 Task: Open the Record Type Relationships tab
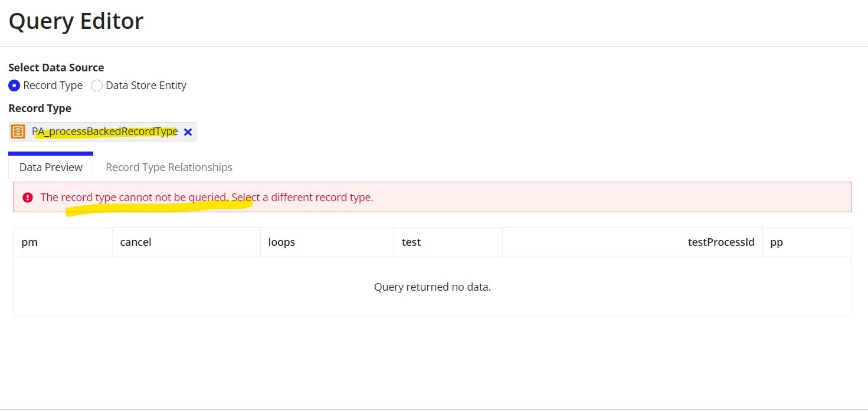(169, 167)
